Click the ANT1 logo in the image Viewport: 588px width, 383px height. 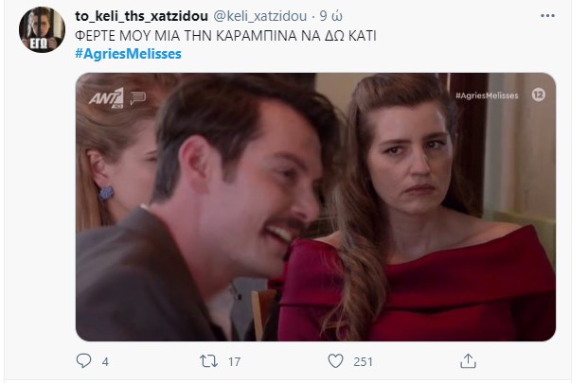[106, 98]
